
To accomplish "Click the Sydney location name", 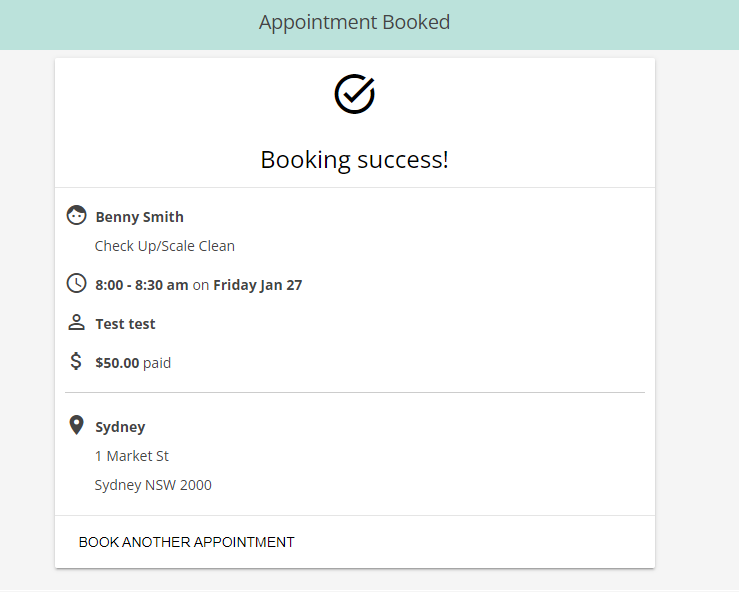I will point(120,427).
